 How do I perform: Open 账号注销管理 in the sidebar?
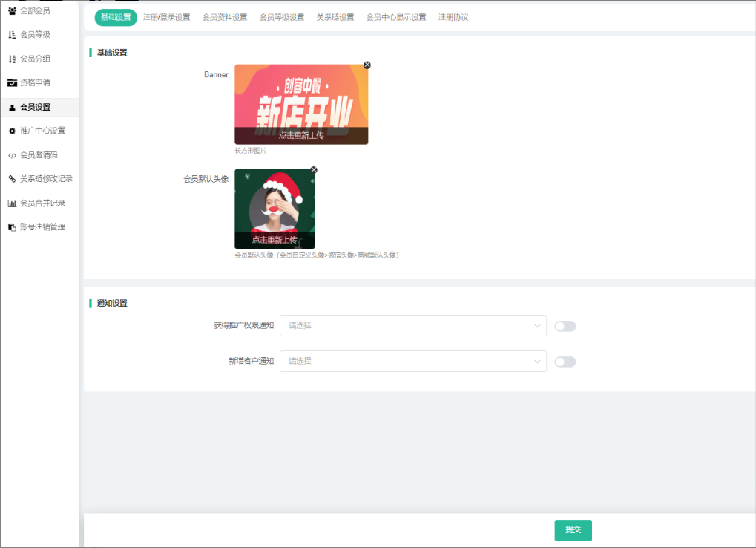[42, 227]
